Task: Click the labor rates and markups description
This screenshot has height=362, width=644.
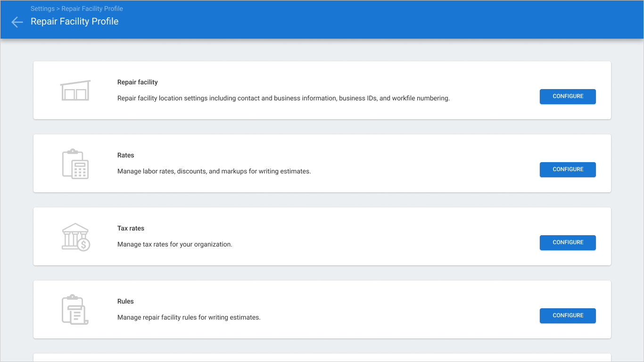Action: 214,172
